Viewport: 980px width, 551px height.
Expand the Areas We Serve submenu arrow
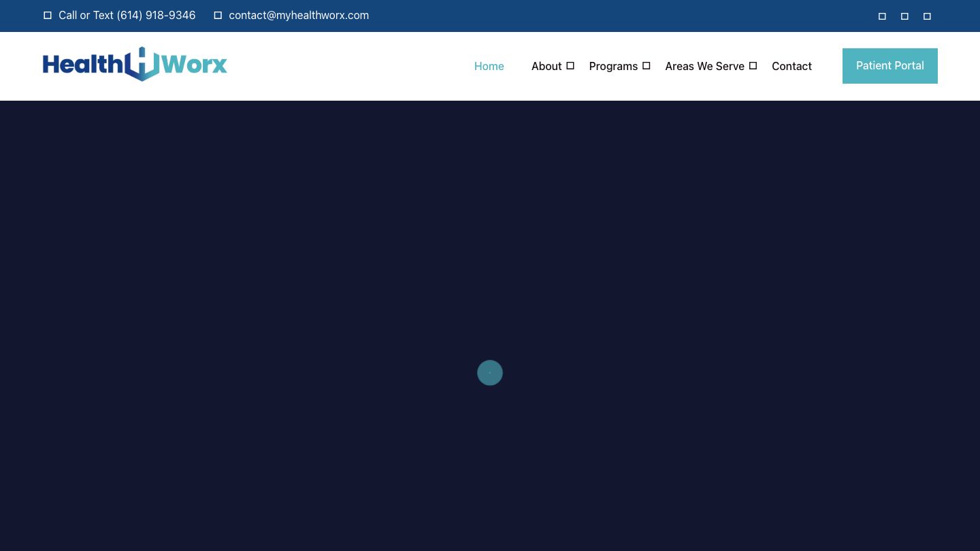753,66
